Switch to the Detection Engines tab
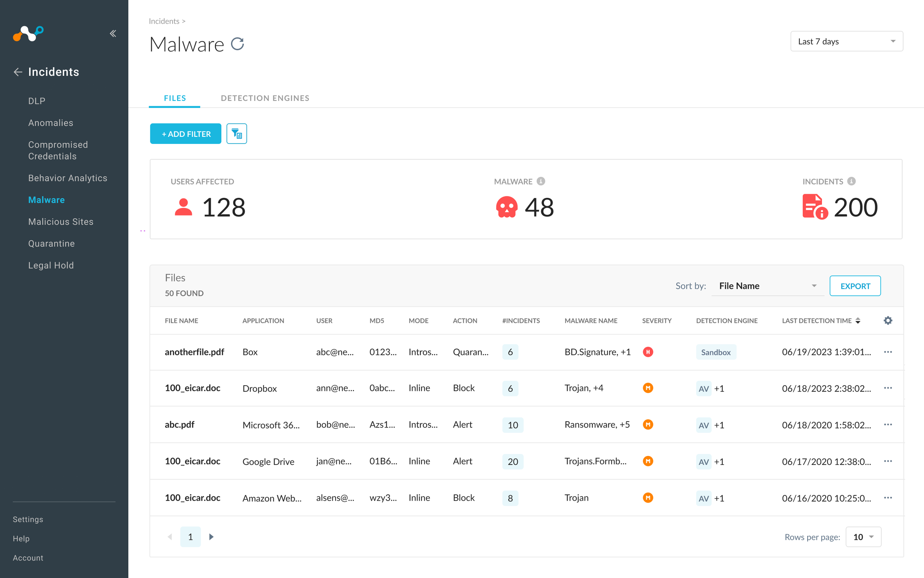 coord(265,98)
